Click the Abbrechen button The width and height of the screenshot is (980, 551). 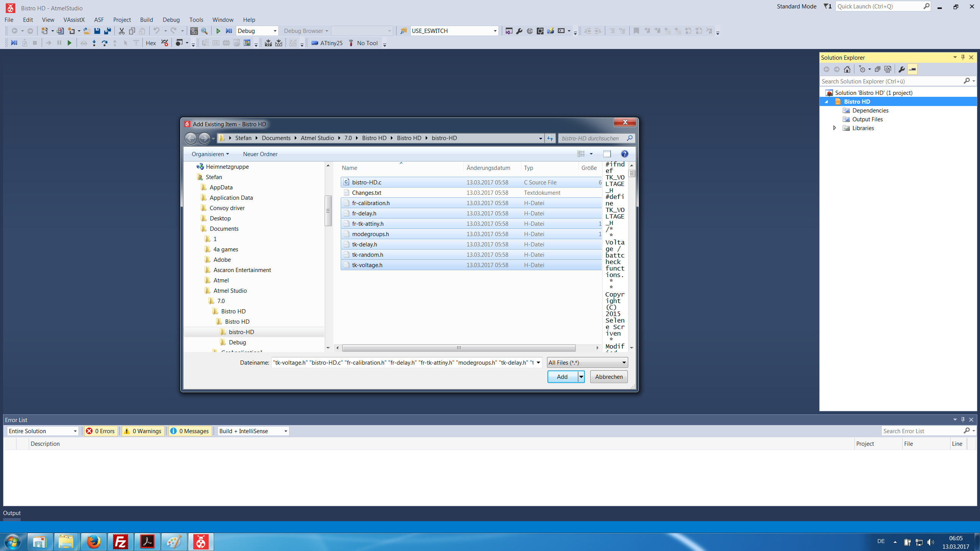(x=609, y=377)
